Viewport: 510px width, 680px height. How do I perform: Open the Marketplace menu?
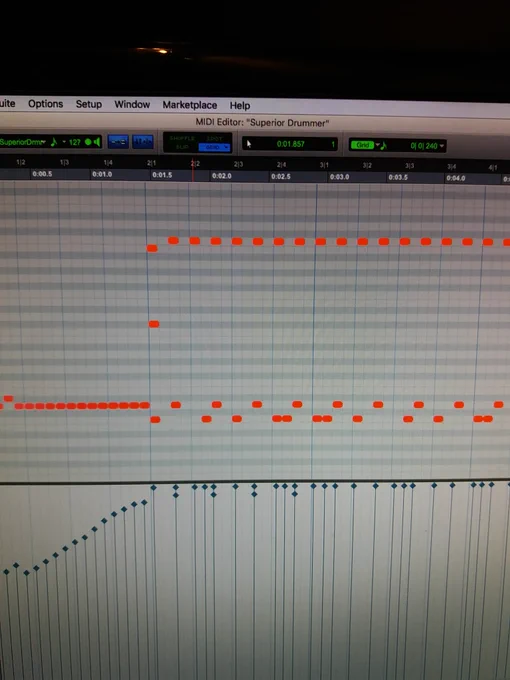tap(190, 105)
